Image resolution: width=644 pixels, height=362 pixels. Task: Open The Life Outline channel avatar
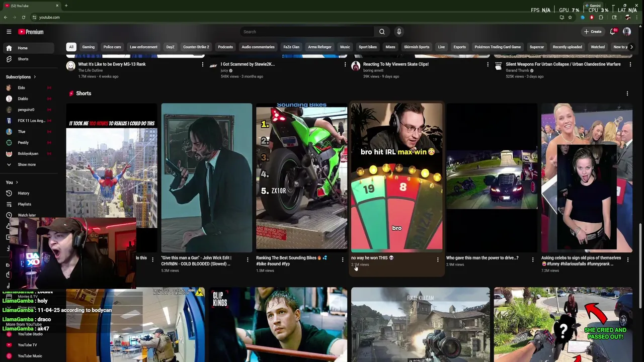[70, 66]
